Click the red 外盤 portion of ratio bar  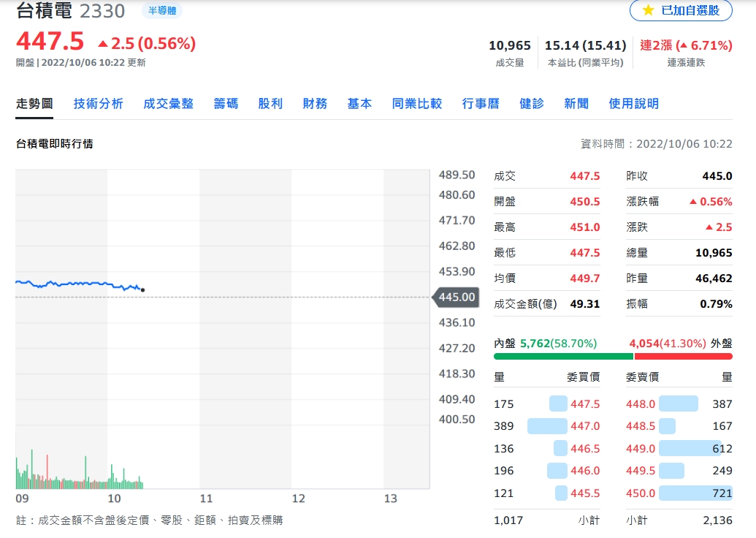click(683, 357)
